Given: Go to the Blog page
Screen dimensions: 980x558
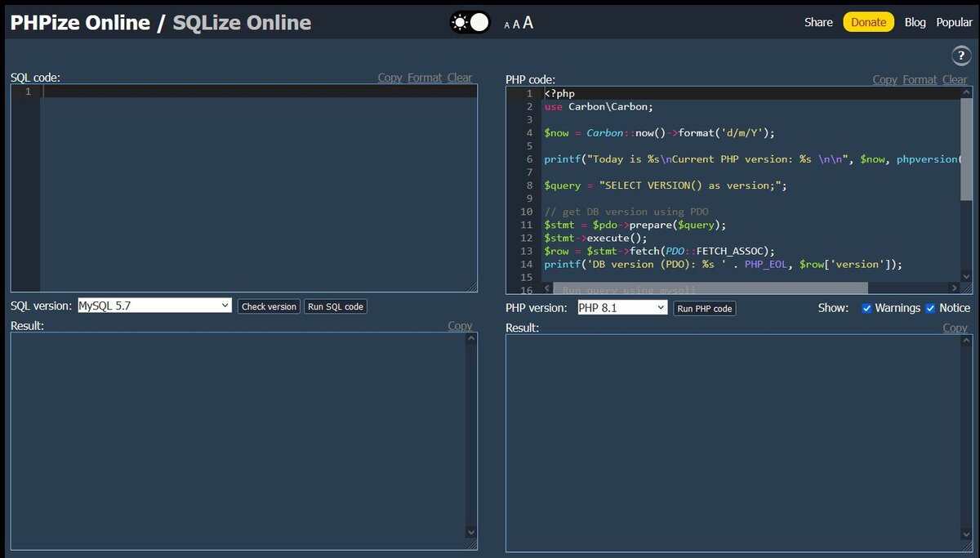Looking at the screenshot, I should [915, 23].
